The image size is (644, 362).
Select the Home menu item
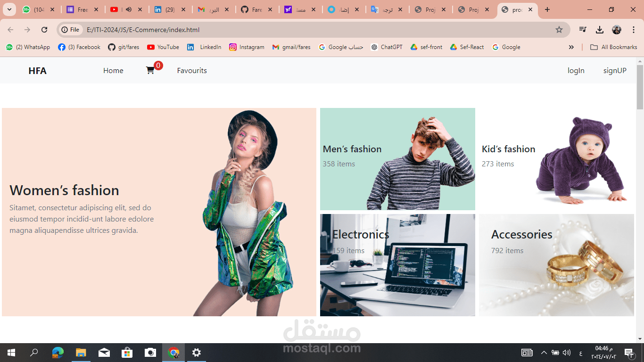pos(113,70)
